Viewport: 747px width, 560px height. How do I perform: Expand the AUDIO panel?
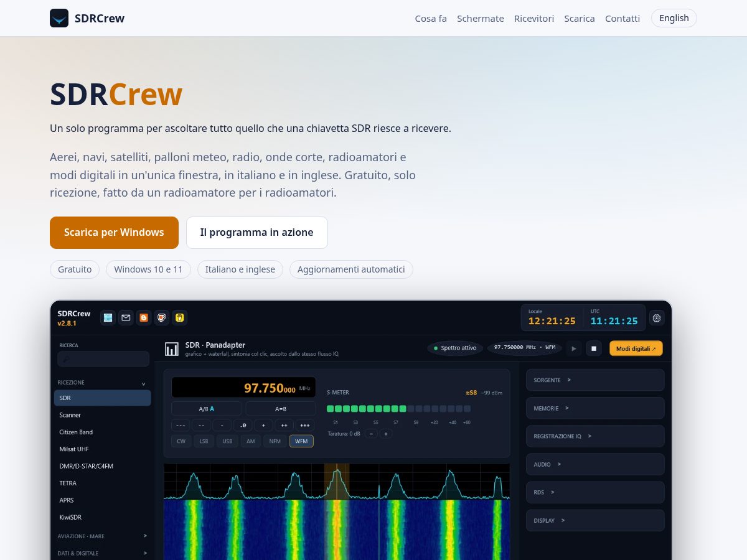(x=595, y=464)
